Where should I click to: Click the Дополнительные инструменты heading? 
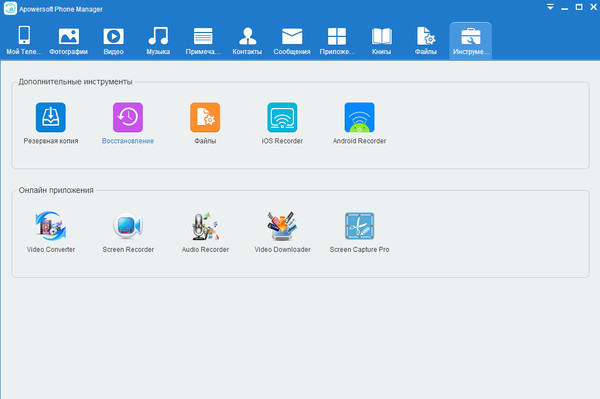[75, 81]
